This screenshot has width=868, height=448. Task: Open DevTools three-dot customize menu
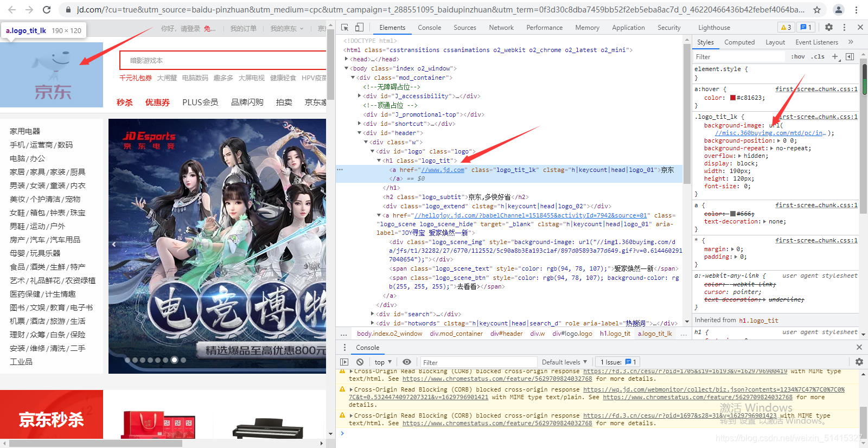coord(844,27)
